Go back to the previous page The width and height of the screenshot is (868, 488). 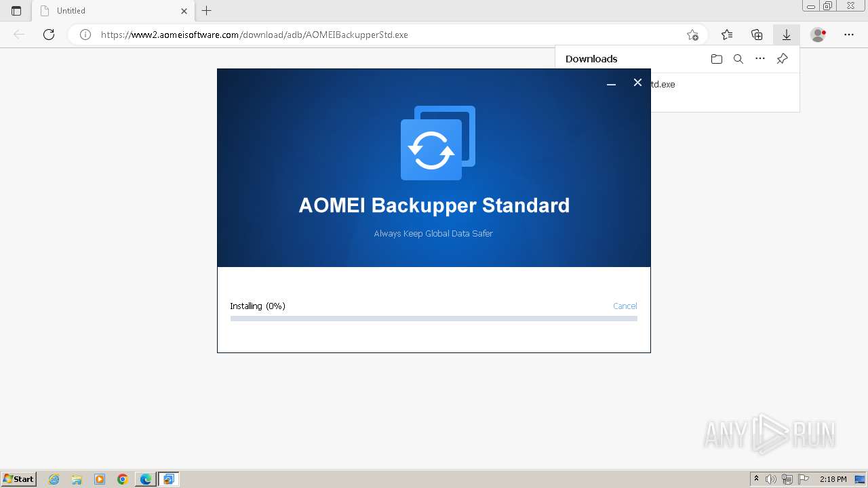[19, 35]
